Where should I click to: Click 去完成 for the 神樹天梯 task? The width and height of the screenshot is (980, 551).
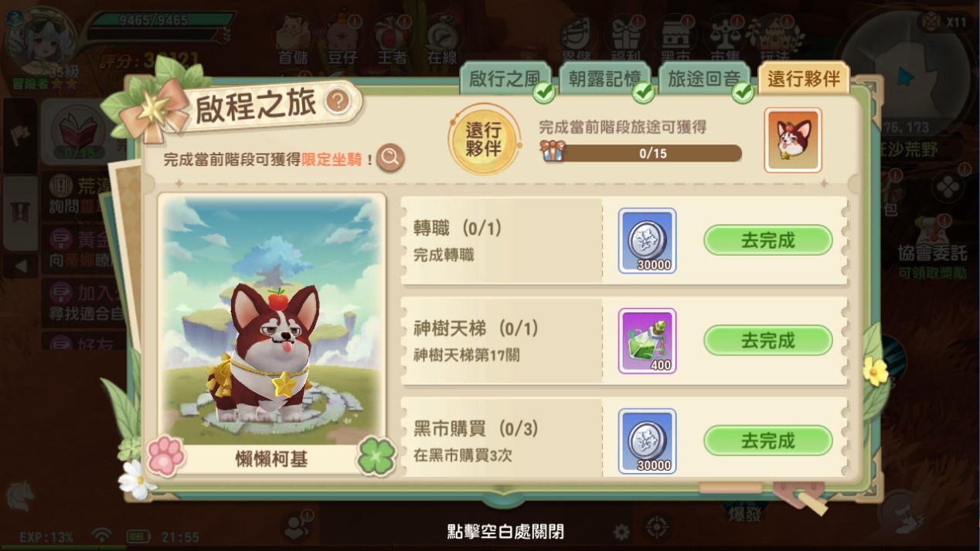(x=767, y=340)
